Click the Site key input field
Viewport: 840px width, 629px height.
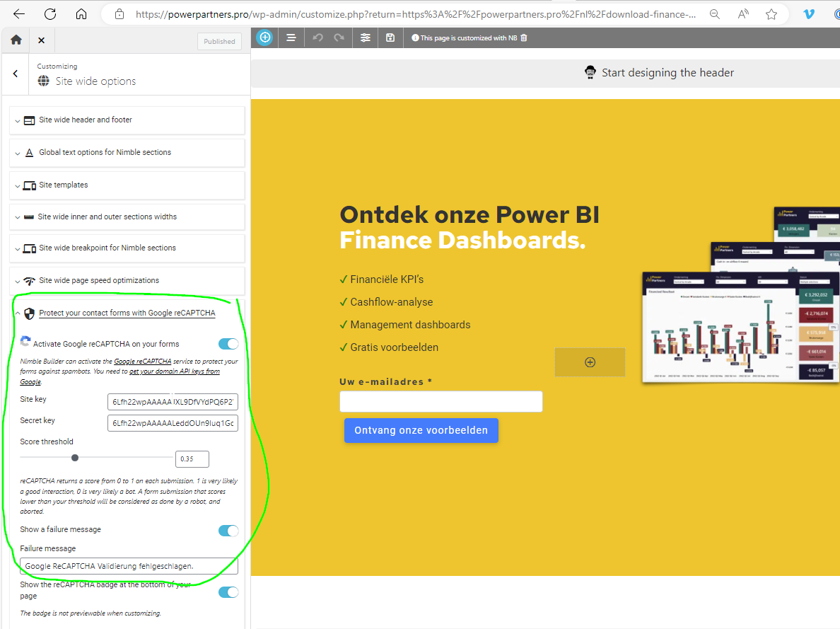tap(173, 402)
